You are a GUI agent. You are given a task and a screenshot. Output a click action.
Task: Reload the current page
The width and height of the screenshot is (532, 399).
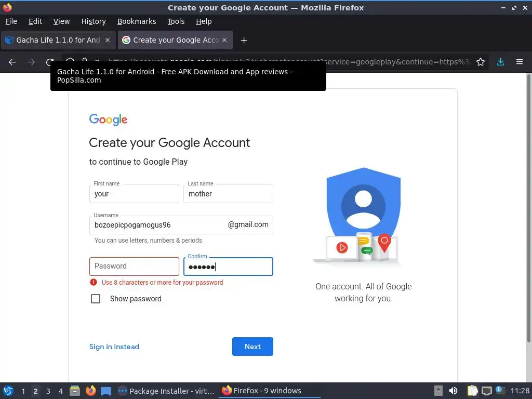[50, 62]
